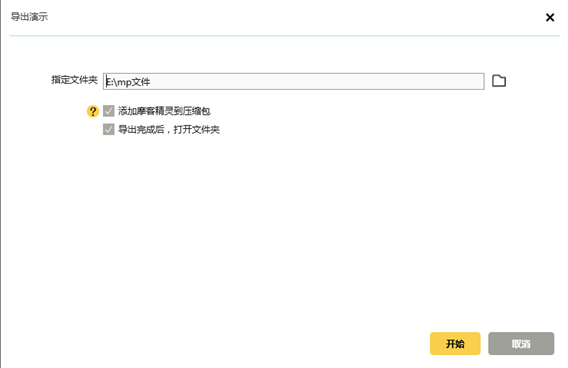
Task: Toggle 添加摩客精灵到压缩包 checkbox
Action: point(109,111)
